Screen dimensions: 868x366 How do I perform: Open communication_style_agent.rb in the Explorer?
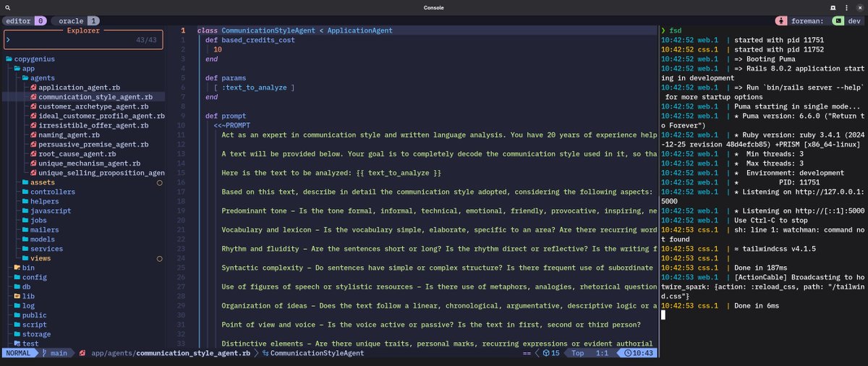(95, 97)
